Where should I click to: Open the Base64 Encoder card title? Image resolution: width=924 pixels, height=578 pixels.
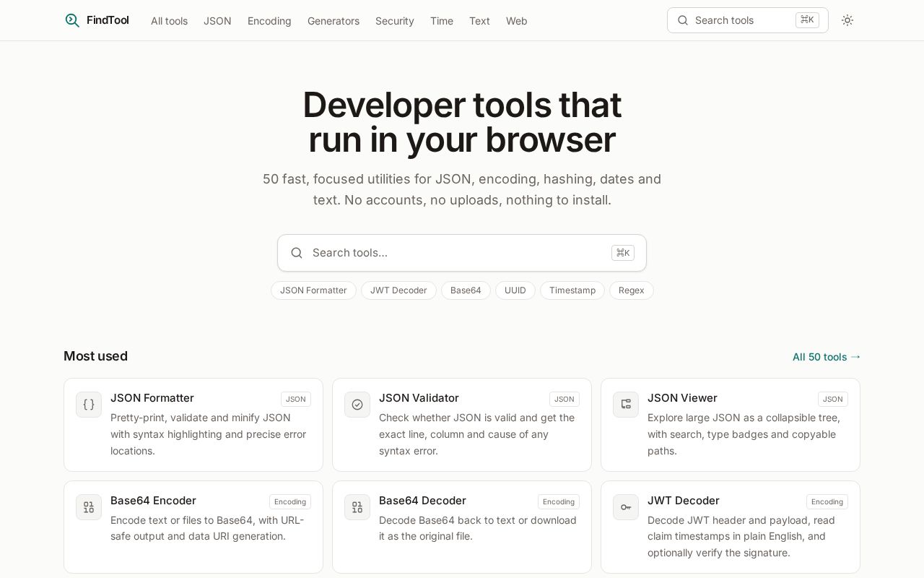point(153,501)
